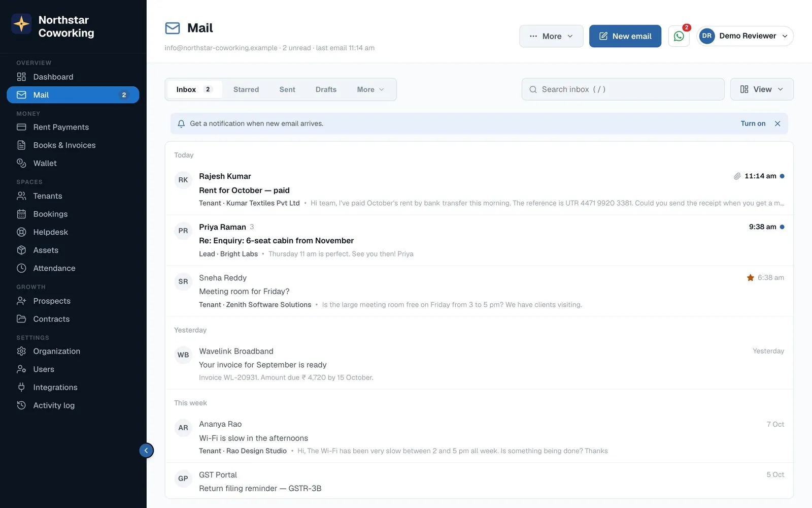This screenshot has width=812, height=508.
Task: Click the Activity log history icon
Action: 21,405
